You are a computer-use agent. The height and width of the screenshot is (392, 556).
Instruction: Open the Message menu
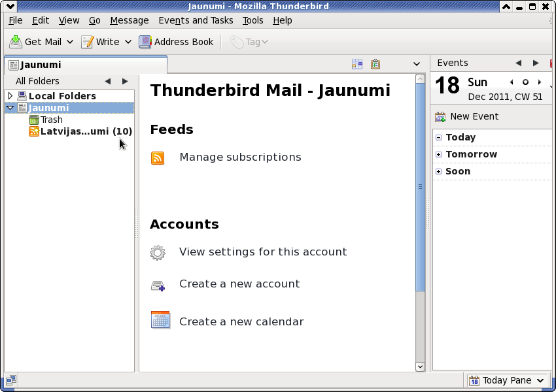pyautogui.click(x=130, y=20)
